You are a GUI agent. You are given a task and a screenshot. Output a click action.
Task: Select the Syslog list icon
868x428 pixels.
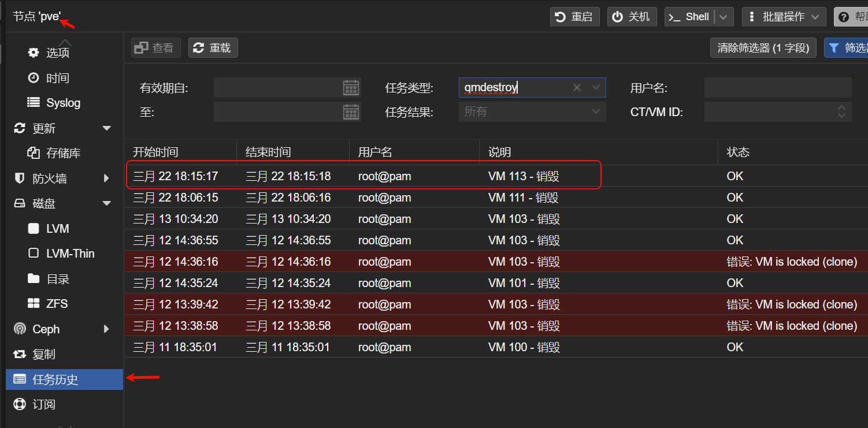pyautogui.click(x=35, y=103)
